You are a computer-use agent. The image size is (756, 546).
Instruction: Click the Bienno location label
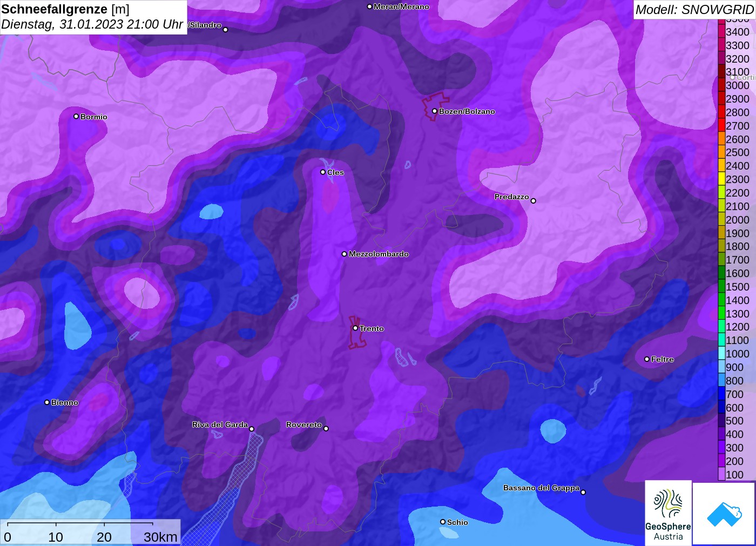pyautogui.click(x=65, y=402)
